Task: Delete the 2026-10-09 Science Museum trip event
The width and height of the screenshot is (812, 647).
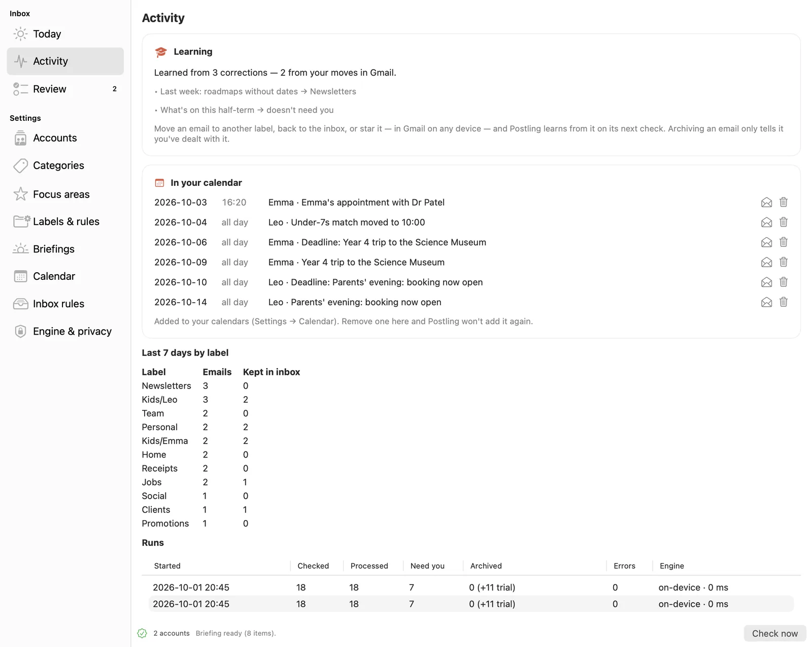Action: click(x=784, y=262)
